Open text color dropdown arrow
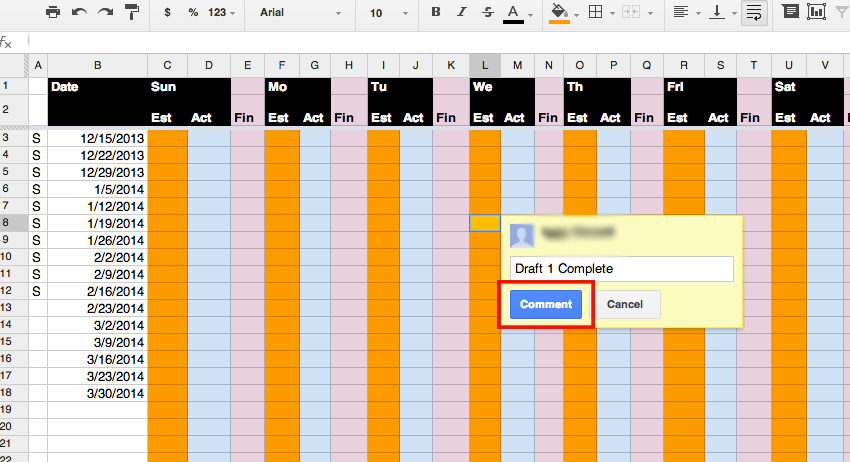The height and width of the screenshot is (462, 850). [x=531, y=15]
